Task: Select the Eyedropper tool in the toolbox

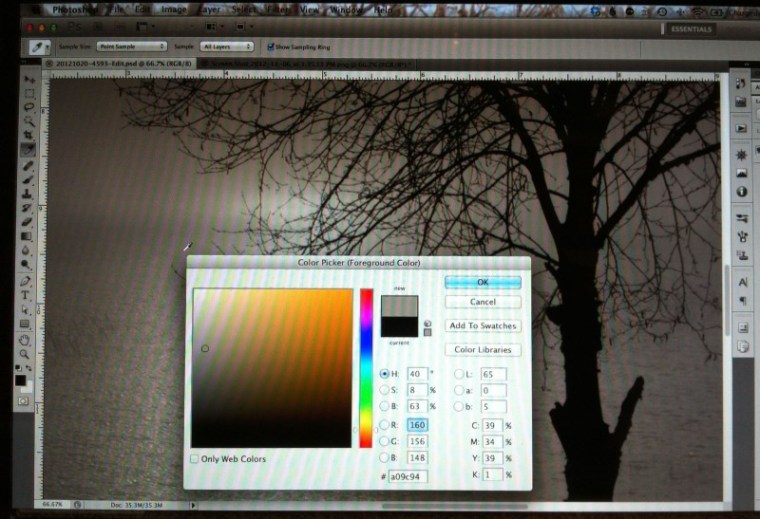Action: pos(28,150)
